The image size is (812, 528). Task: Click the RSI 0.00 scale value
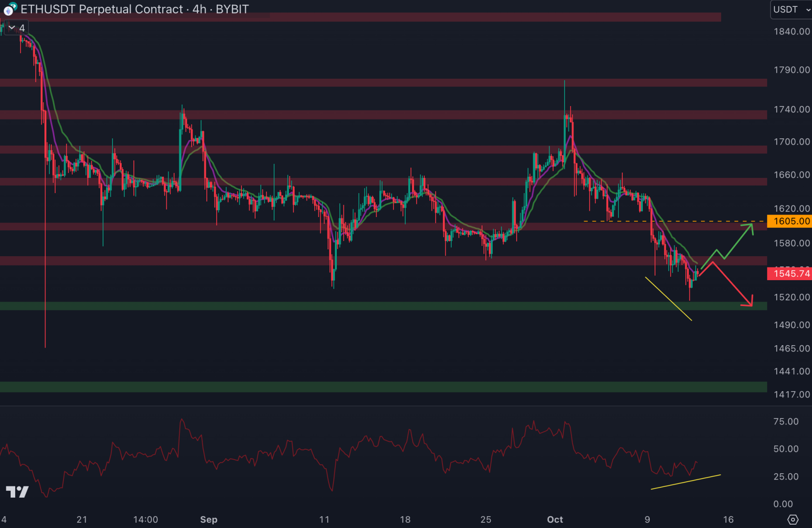click(783, 504)
